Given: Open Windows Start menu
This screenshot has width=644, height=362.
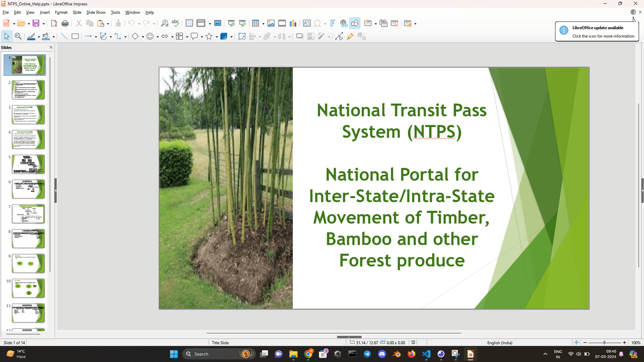Looking at the screenshot, I should tap(174, 354).
